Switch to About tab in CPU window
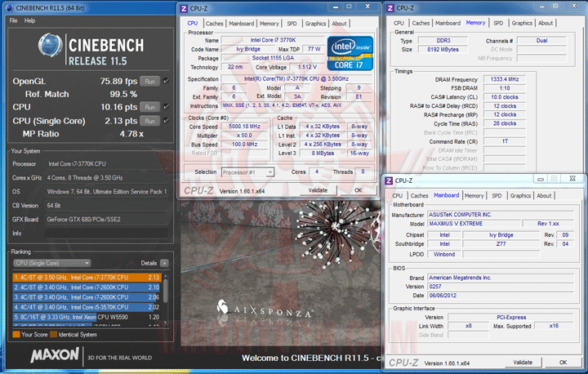Image resolution: width=588 pixels, height=374 pixels. click(339, 23)
